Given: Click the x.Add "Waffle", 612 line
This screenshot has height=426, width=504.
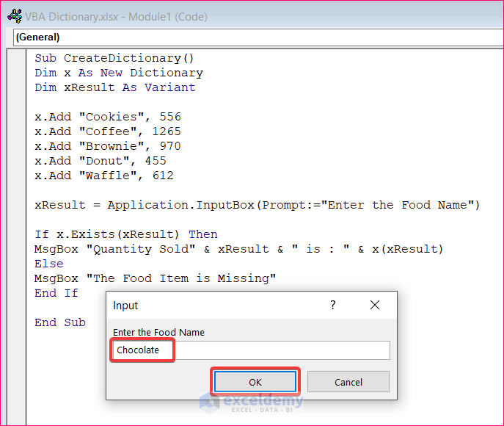Looking at the screenshot, I should (x=104, y=176).
